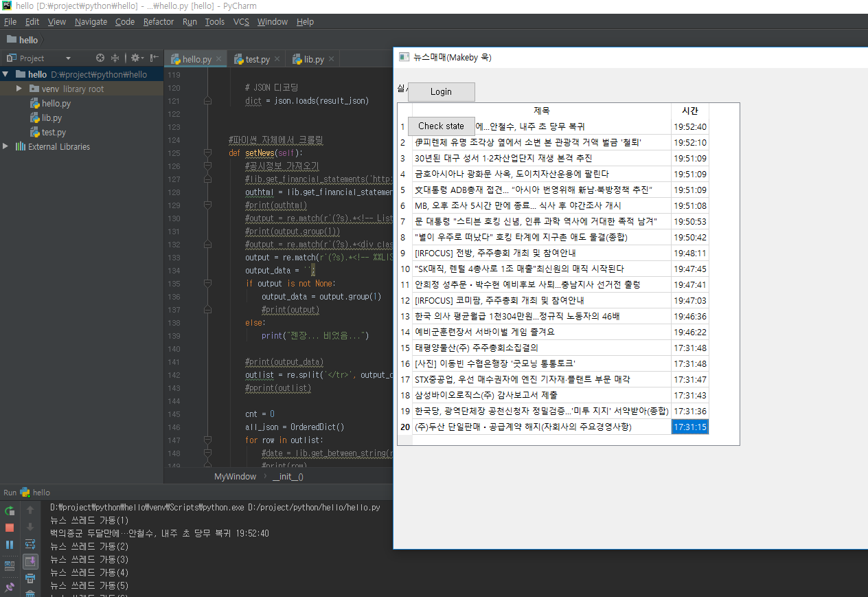Viewport: 868px width, 597px height.
Task: Click the 삼성바이오로직스(주) 감사보고서 제출 row
Action: tap(542, 395)
